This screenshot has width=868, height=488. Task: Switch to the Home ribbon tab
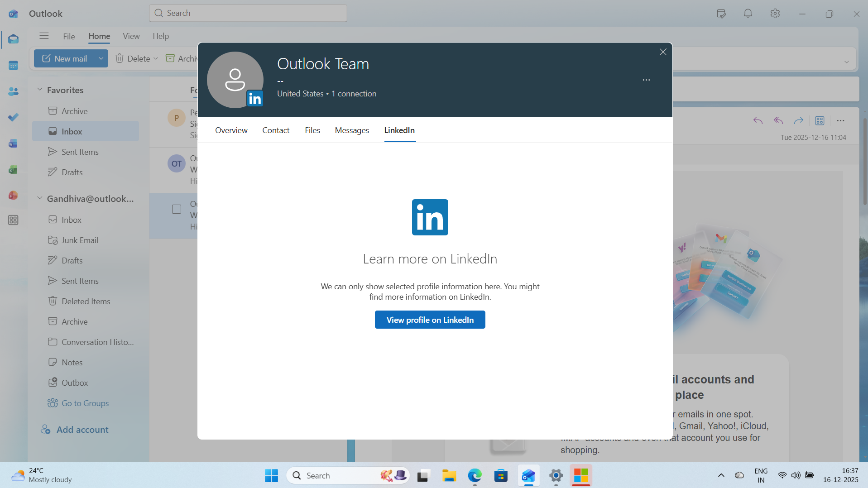click(99, 36)
